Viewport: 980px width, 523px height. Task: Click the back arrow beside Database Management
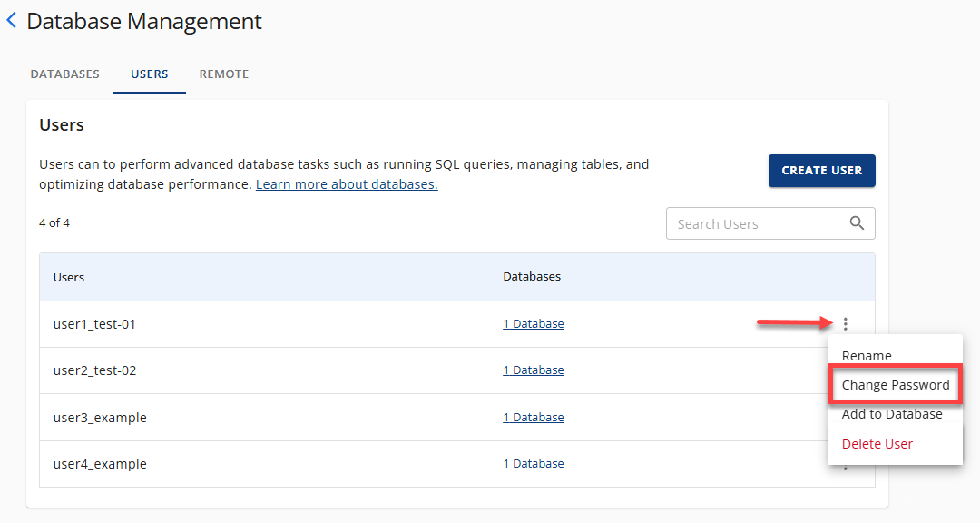(12, 20)
